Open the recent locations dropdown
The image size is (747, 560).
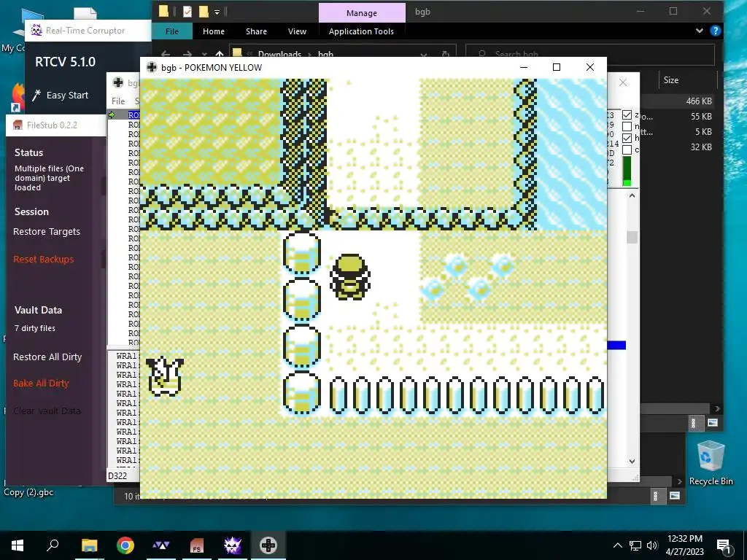point(204,54)
